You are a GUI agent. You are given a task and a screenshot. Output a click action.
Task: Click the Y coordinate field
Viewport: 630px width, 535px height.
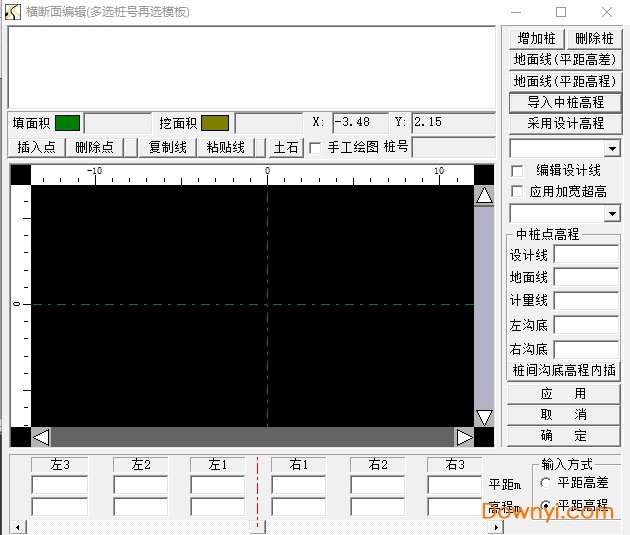(454, 123)
